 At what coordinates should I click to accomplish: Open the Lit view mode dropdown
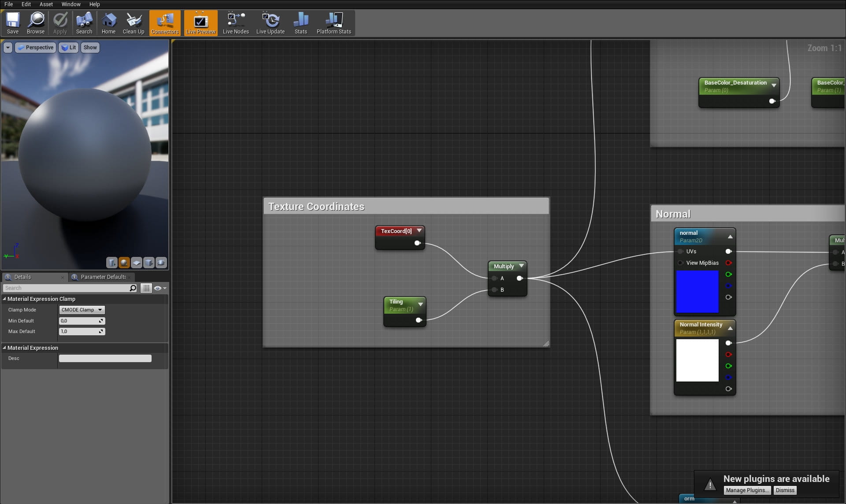click(x=69, y=48)
